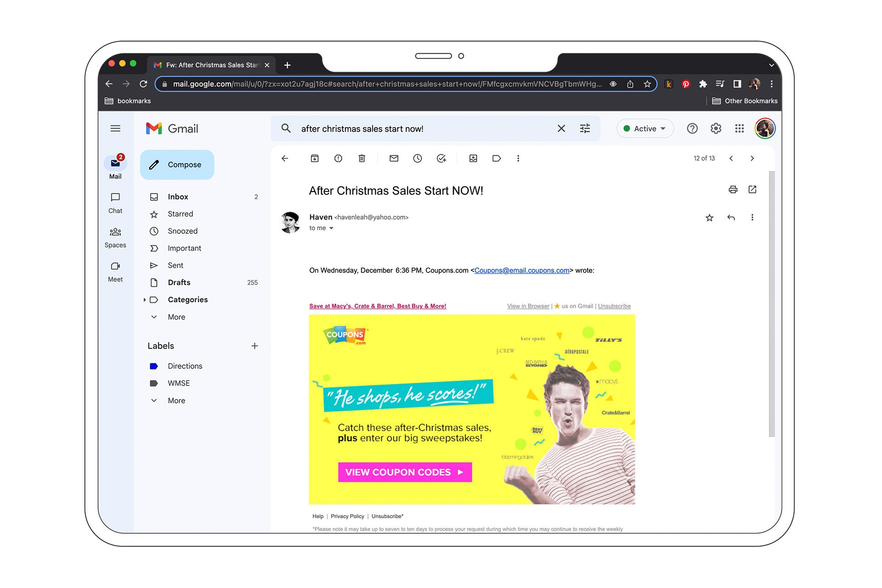Click the View in Browser link
Screen dimensions: 882x588
pos(528,306)
